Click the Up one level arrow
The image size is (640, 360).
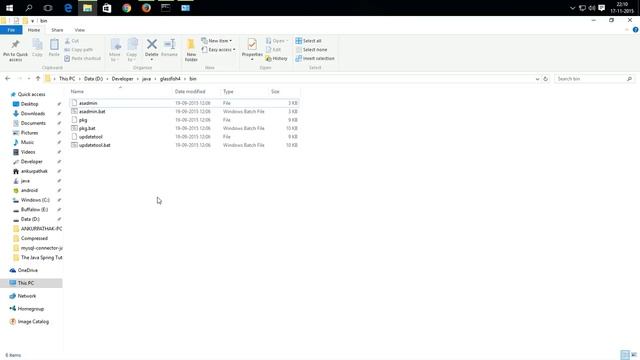point(38,78)
